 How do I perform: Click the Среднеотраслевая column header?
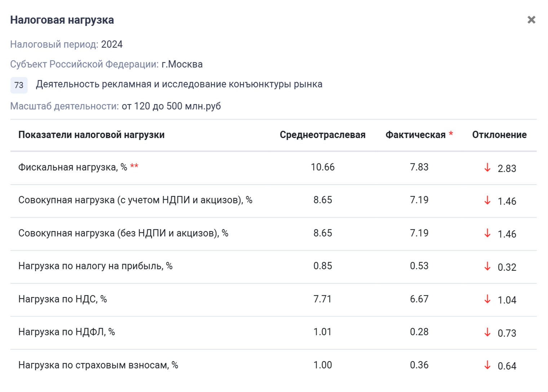(x=322, y=135)
